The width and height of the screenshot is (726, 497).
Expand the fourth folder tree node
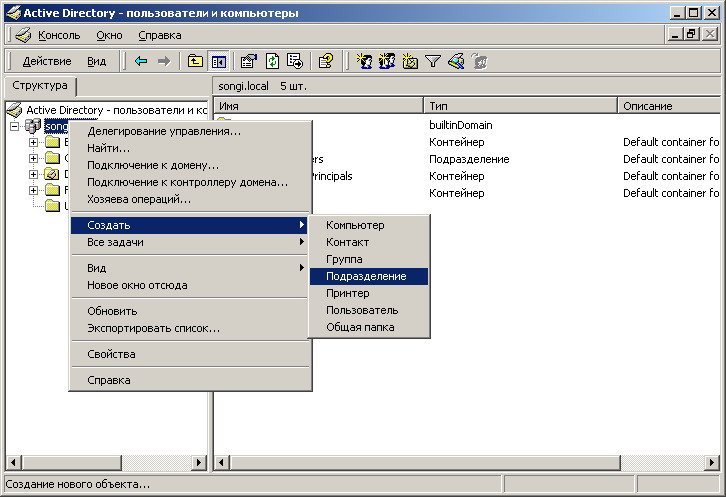click(33, 190)
